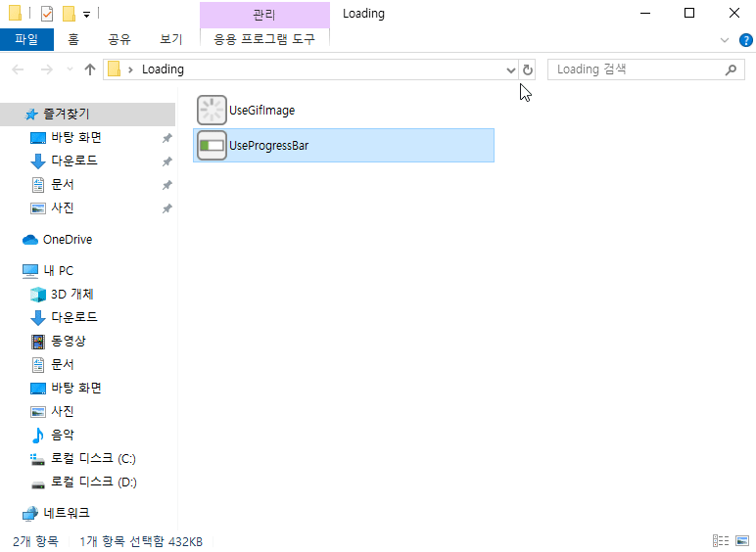Viewport: 756px width, 552px height.
Task: Click the pin icon beside 바탕 화면
Action: [x=166, y=138]
